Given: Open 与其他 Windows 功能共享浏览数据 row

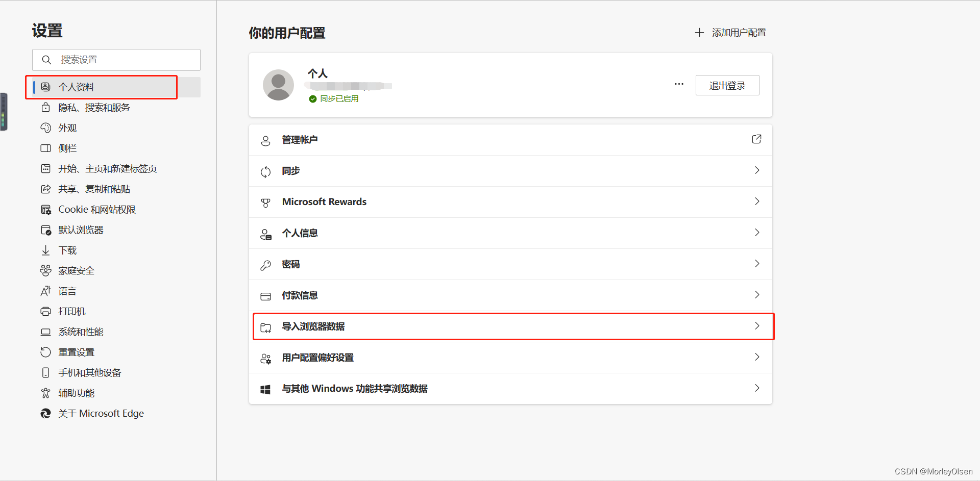Looking at the screenshot, I should pos(510,389).
